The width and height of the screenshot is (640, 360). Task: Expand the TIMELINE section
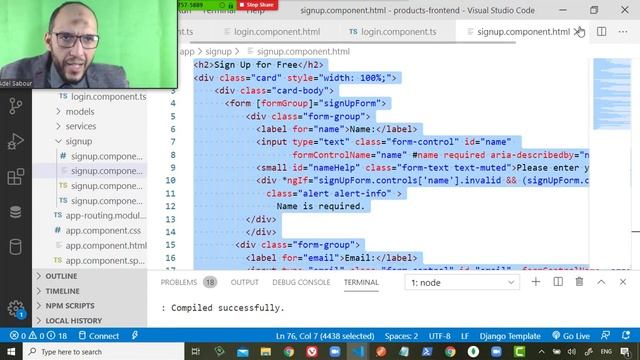pos(62,291)
